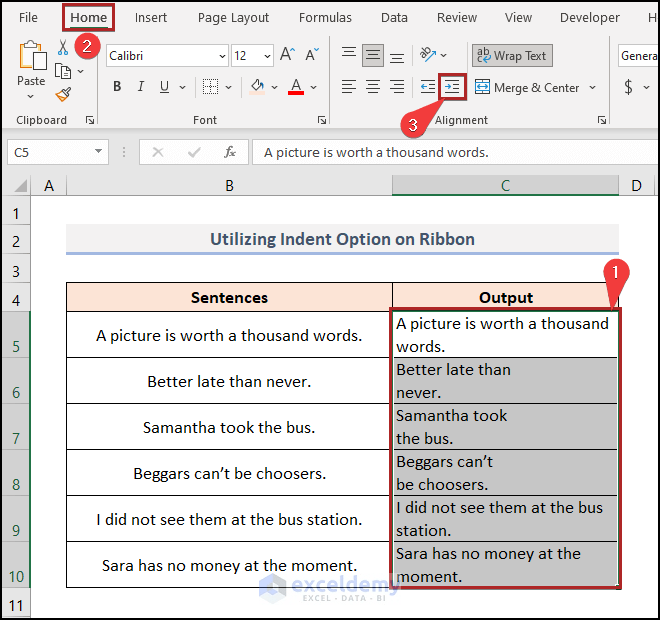This screenshot has height=620, width=660.
Task: Open Clipboard dialog launcher
Action: (x=90, y=120)
